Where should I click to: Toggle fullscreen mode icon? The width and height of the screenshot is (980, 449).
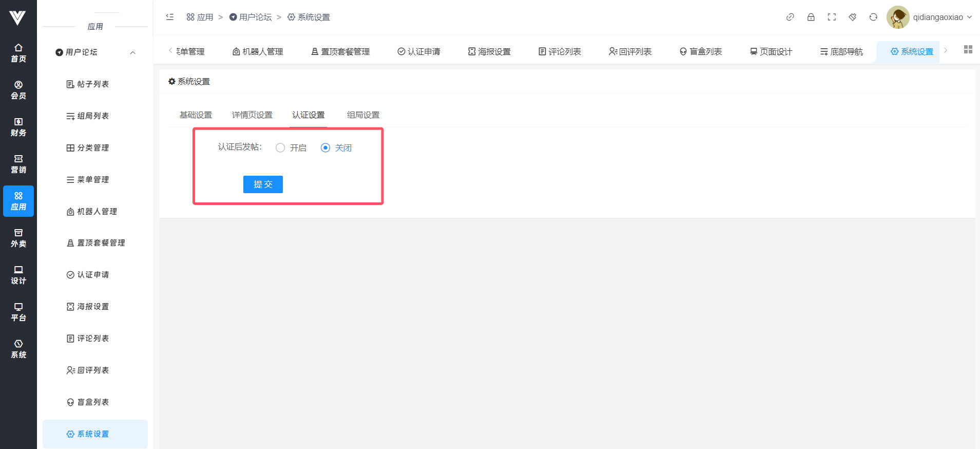(832, 17)
